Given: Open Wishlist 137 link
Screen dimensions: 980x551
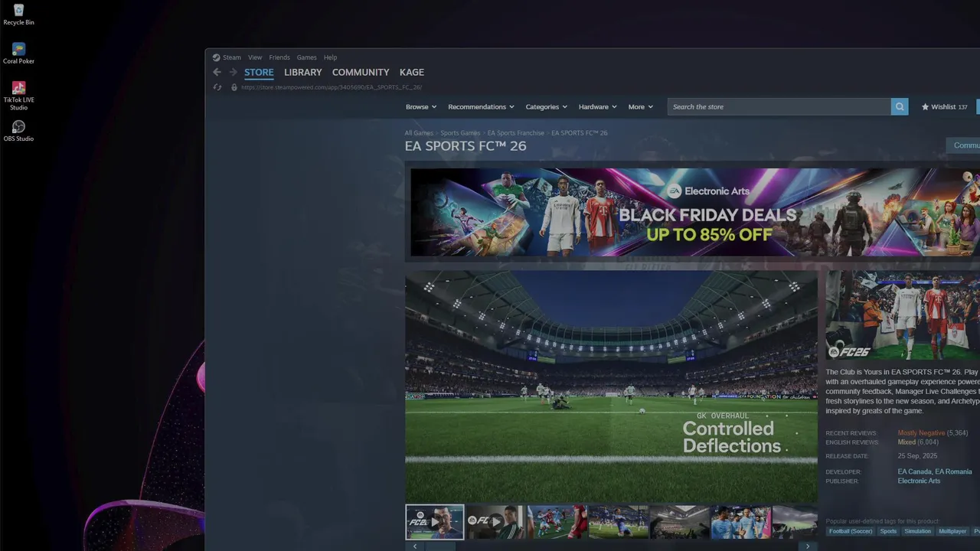Looking at the screenshot, I should (x=945, y=107).
